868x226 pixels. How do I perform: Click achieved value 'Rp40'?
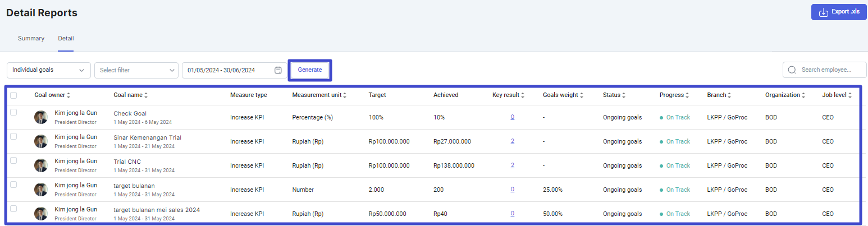click(x=441, y=214)
